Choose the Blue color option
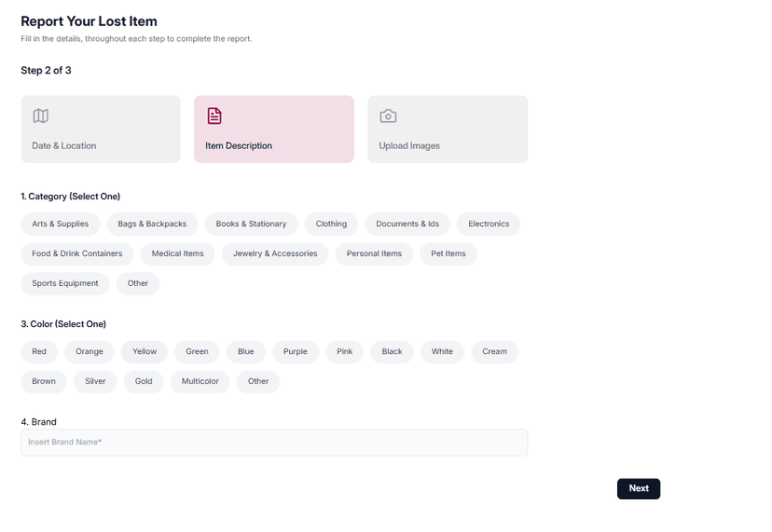This screenshot has height=532, width=772. 246,352
